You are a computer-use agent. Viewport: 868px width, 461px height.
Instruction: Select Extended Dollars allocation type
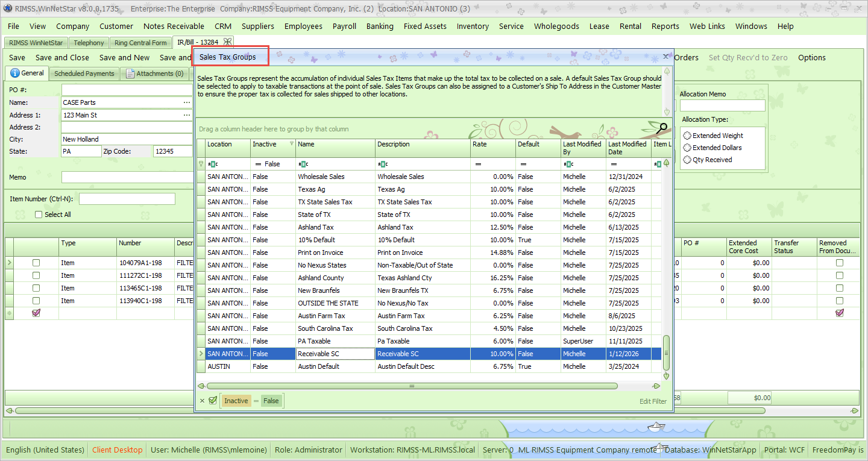click(687, 148)
